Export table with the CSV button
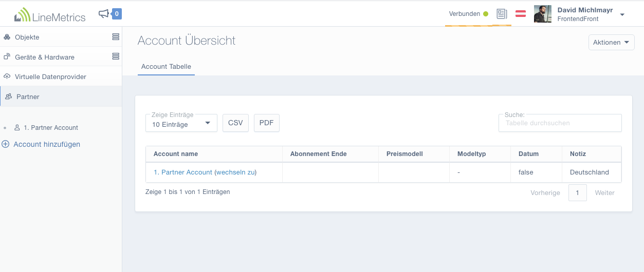Image resolution: width=644 pixels, height=272 pixels. pyautogui.click(x=235, y=123)
